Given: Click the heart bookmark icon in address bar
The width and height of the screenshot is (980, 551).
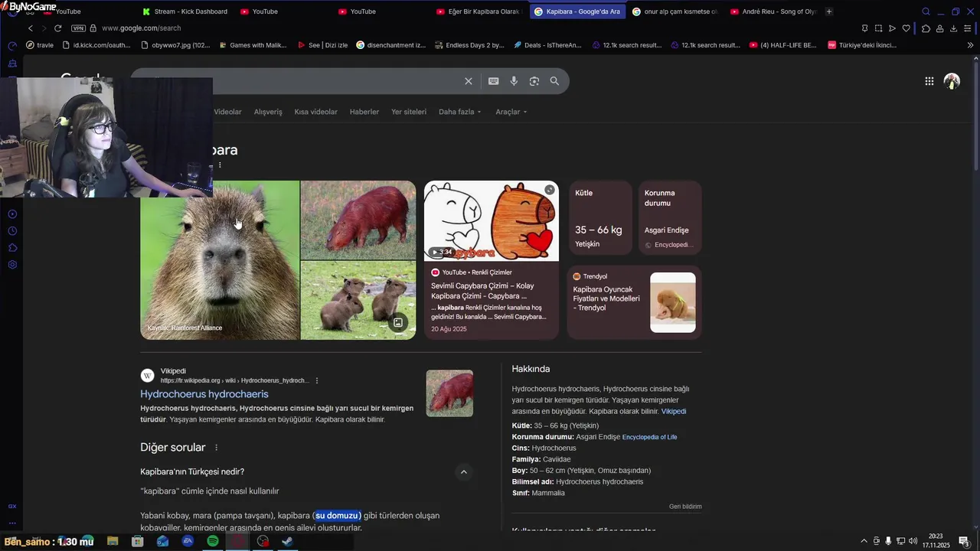Looking at the screenshot, I should tap(906, 28).
